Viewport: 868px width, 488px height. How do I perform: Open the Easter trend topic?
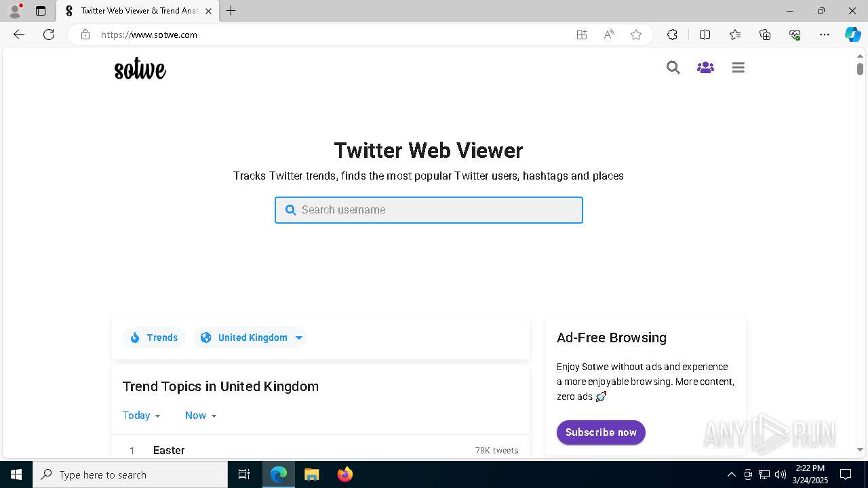pos(169,450)
